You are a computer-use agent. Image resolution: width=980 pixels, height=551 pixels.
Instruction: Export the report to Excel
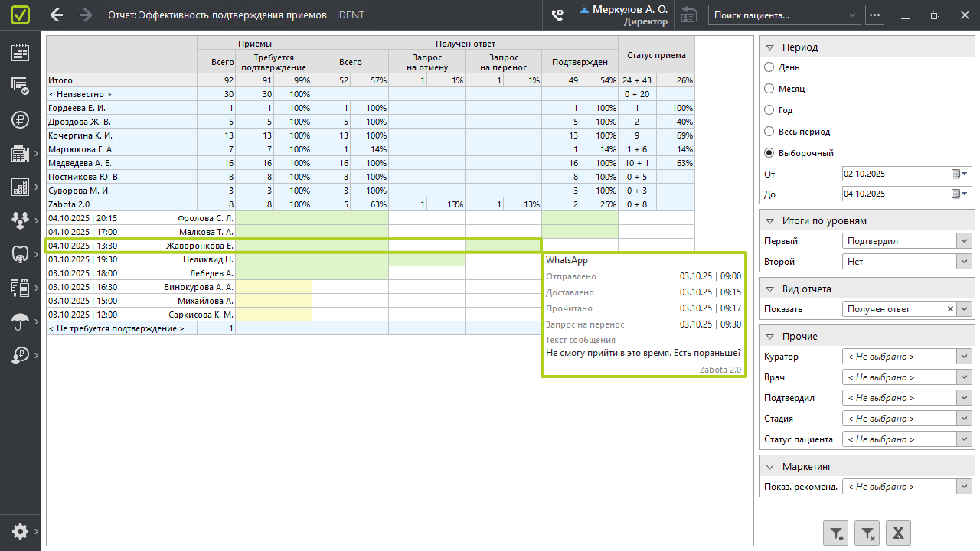click(x=899, y=533)
